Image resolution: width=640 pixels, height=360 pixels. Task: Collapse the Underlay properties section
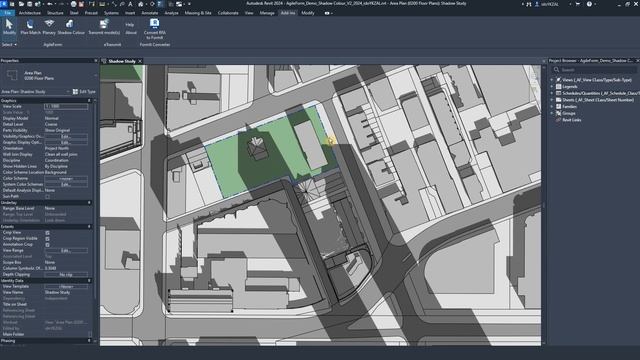pyautogui.click(x=89, y=202)
